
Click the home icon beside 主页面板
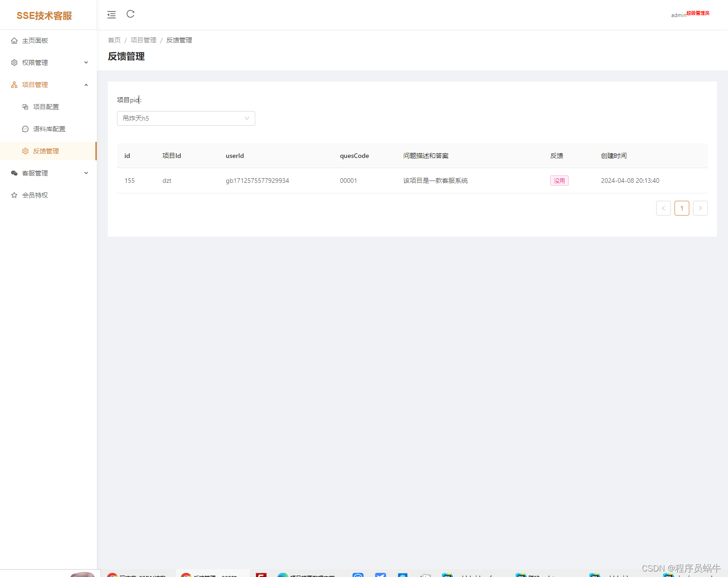[x=14, y=41]
